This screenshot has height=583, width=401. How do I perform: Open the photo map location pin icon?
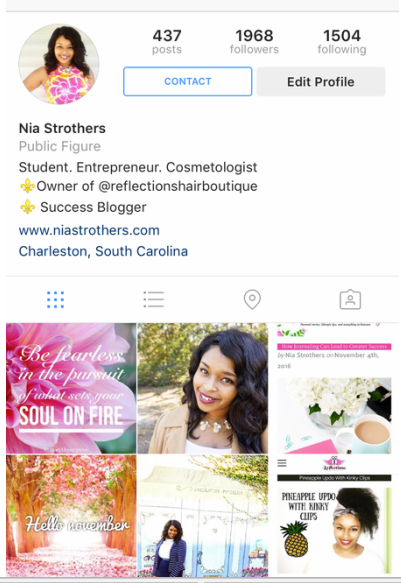[x=252, y=300]
